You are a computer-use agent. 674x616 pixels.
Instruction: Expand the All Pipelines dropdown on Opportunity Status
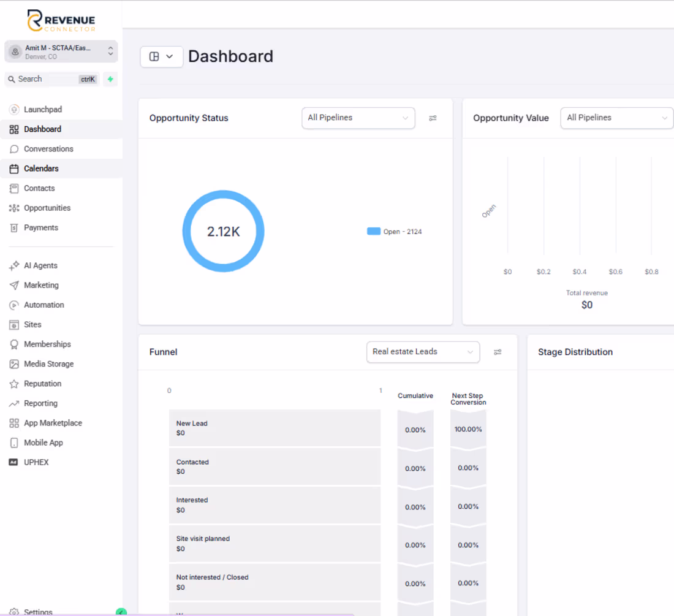[358, 118]
